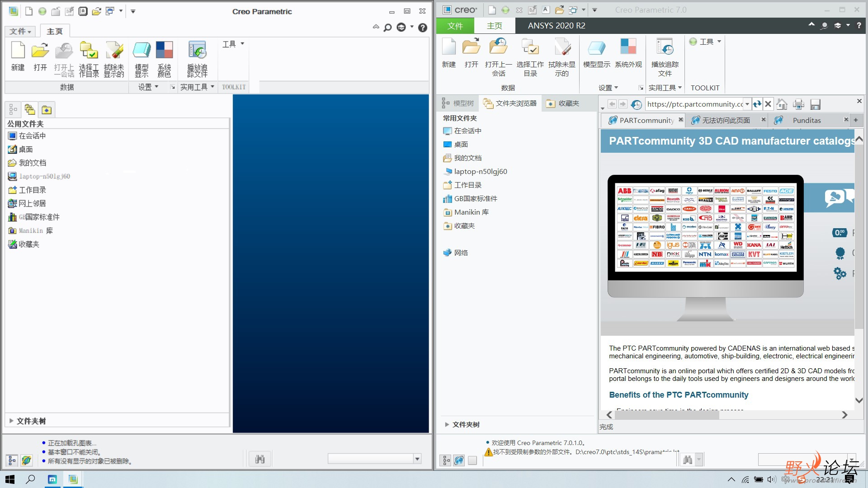Click binoculars find icon in left Creo status bar
This screenshot has height=488, width=868.
point(260,459)
